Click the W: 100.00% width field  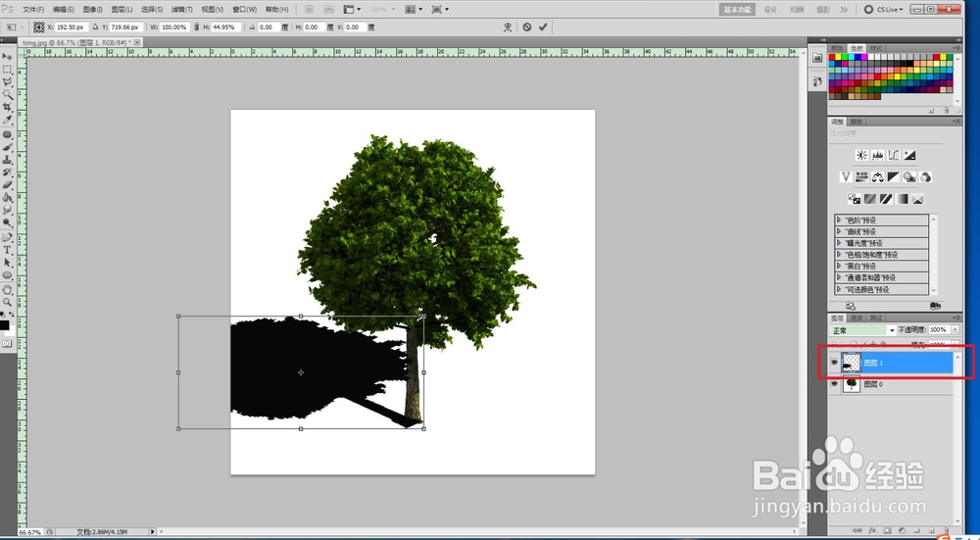click(x=172, y=27)
